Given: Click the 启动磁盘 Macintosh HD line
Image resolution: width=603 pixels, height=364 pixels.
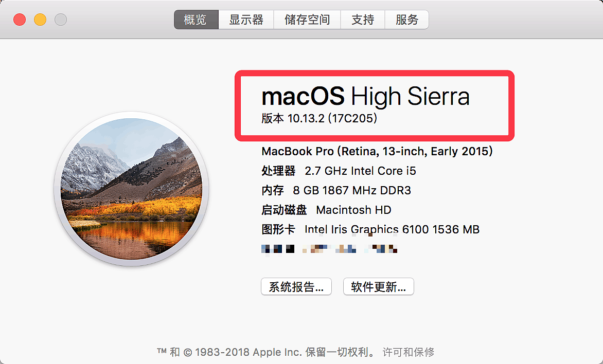Looking at the screenshot, I should tap(326, 210).
